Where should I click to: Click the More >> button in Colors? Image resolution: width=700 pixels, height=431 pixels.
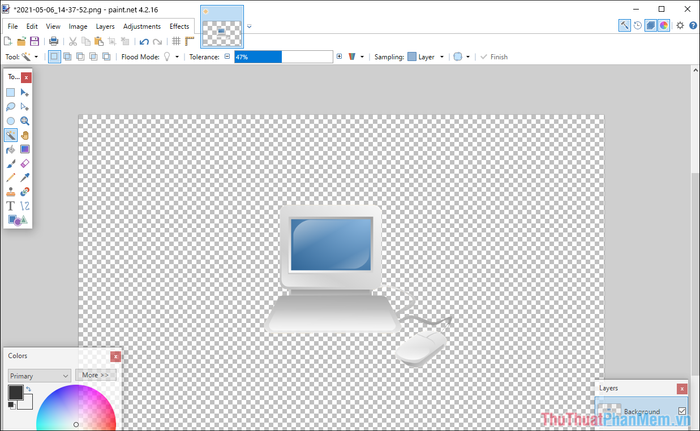click(x=96, y=375)
